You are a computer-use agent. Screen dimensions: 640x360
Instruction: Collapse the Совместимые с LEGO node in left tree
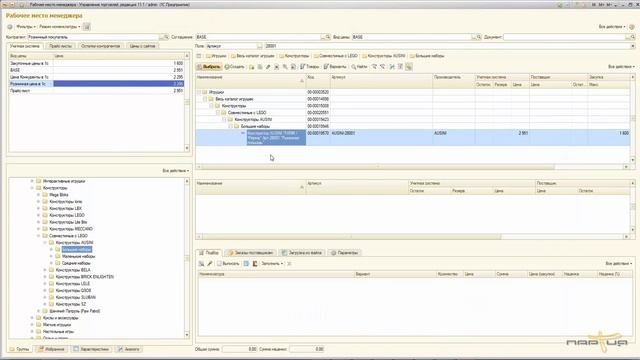(x=38, y=236)
